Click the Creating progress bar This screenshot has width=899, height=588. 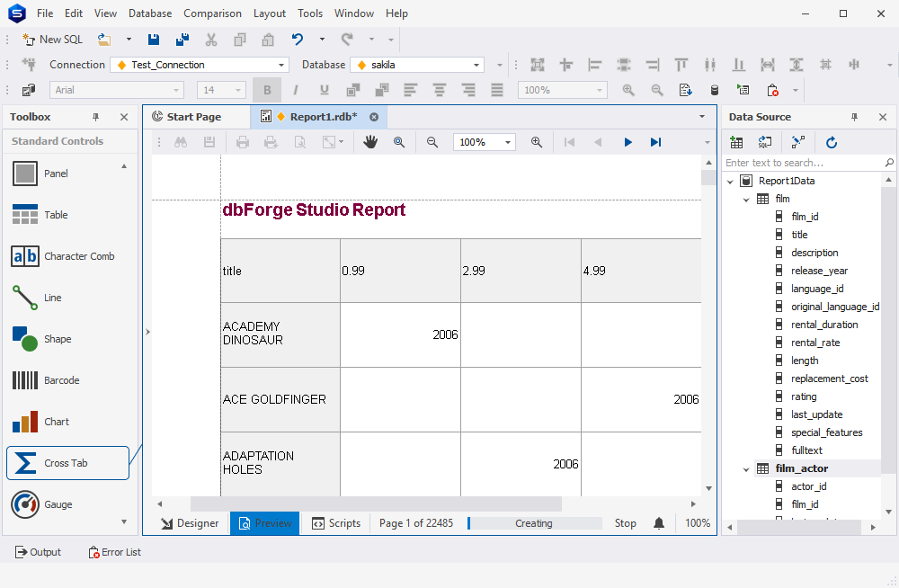[x=534, y=523]
